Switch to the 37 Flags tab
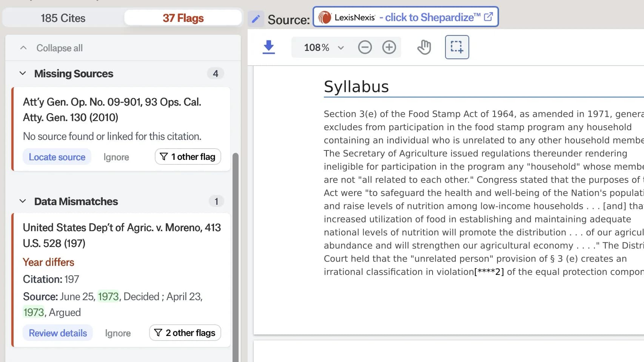This screenshot has width=644, height=362. click(x=183, y=18)
